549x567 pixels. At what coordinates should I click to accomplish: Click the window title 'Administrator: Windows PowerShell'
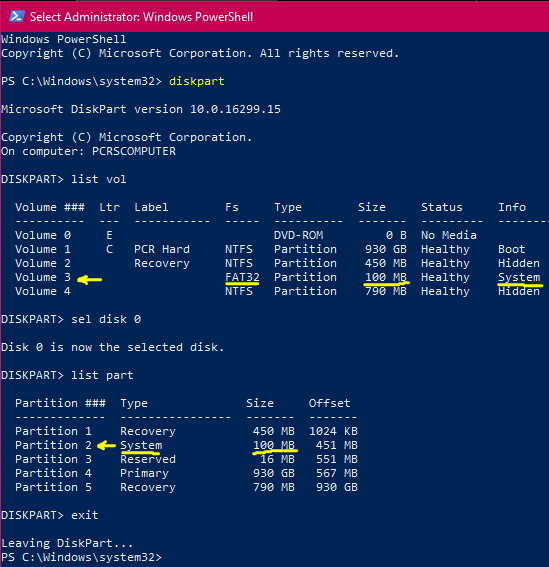(x=159, y=17)
